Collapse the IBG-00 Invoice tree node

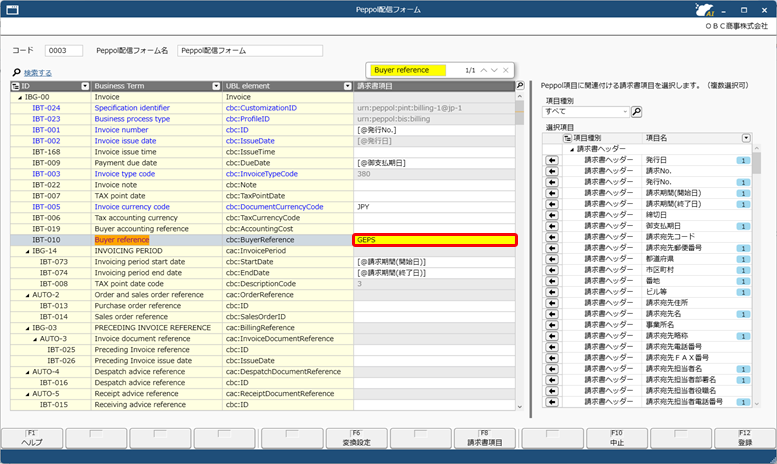[20, 98]
